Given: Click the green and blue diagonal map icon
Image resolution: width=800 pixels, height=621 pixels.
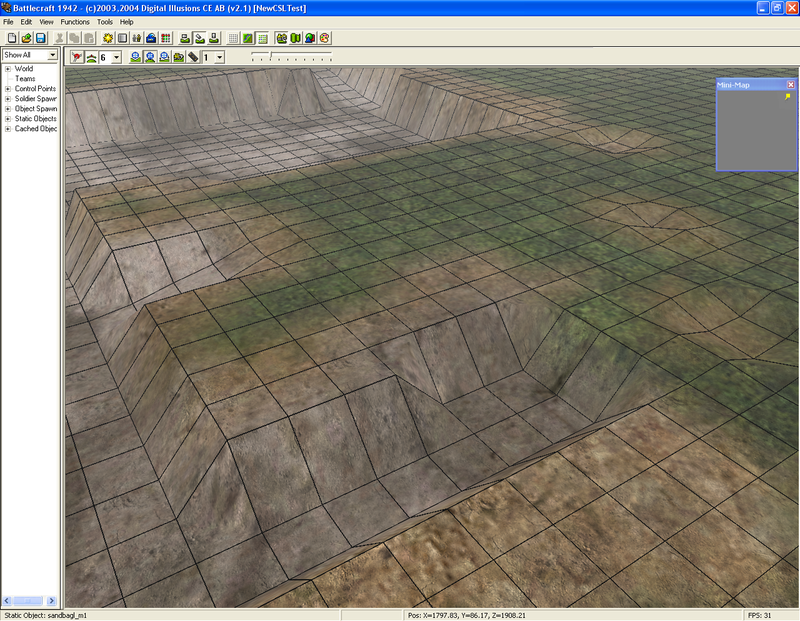Looking at the screenshot, I should coord(247,38).
